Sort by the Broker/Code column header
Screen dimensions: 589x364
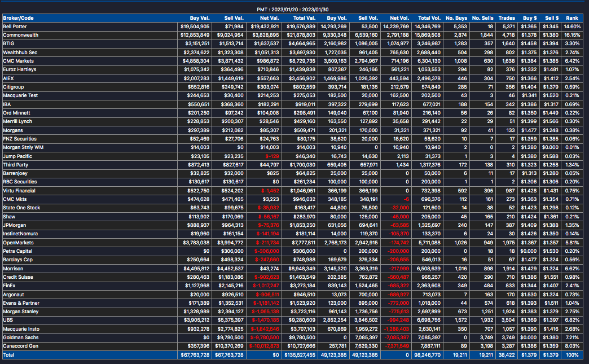coord(18,18)
